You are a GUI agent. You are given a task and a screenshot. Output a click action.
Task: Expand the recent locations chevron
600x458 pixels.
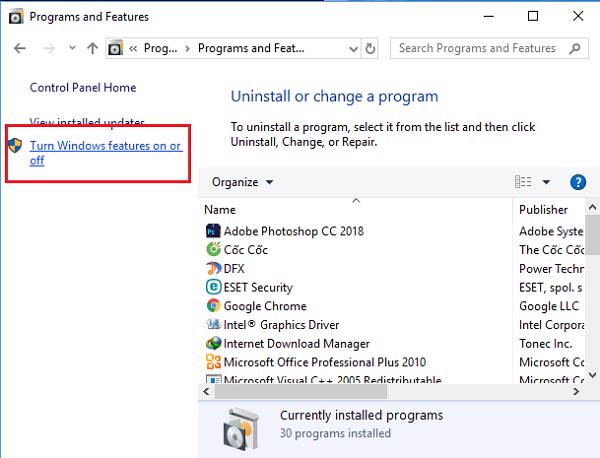[70, 48]
